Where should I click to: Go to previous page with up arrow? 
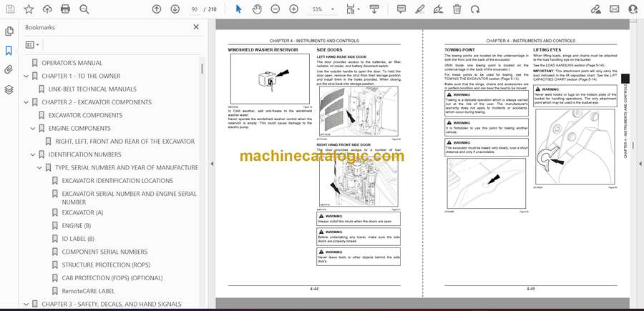[x=157, y=9]
